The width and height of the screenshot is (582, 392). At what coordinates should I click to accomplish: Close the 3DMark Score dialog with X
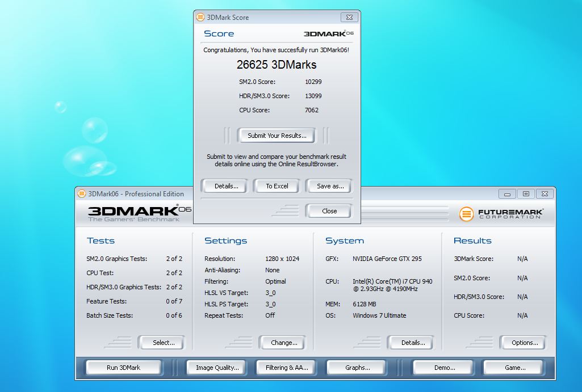(349, 17)
